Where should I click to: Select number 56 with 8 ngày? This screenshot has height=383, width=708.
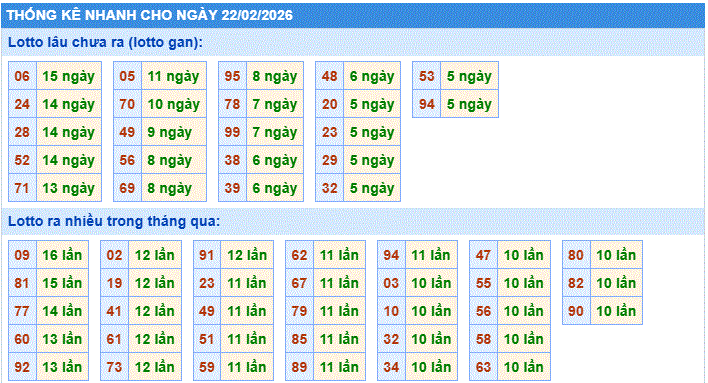pos(127,160)
